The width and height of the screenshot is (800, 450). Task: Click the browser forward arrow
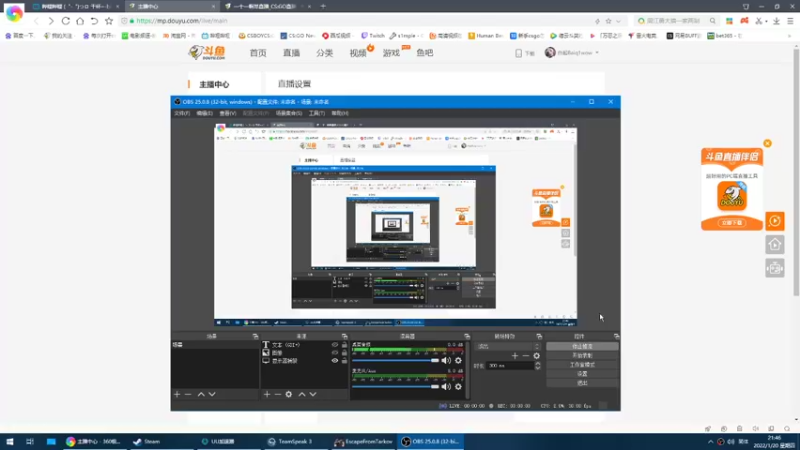pyautogui.click(x=51, y=21)
